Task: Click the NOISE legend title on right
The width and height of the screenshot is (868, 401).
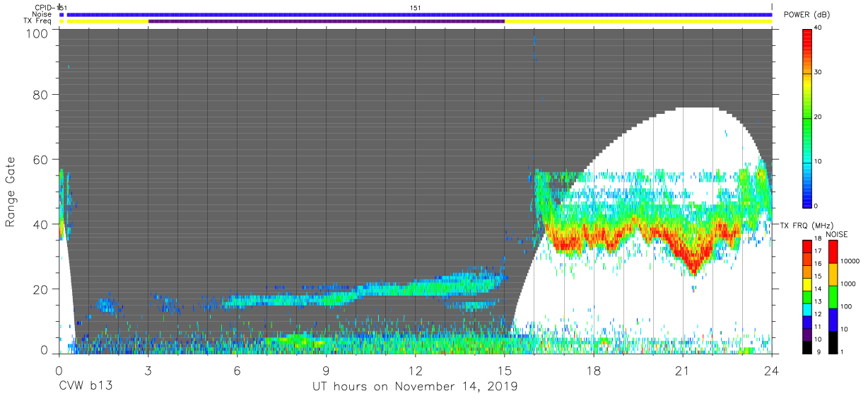Action: pyautogui.click(x=838, y=234)
